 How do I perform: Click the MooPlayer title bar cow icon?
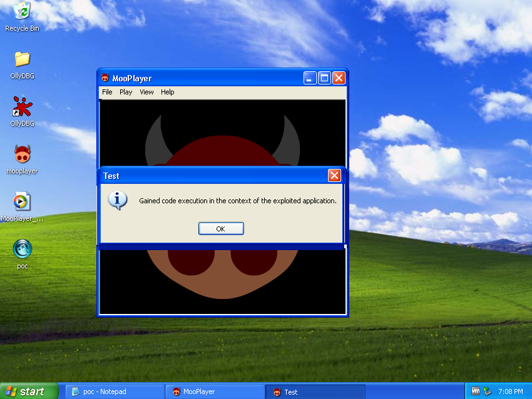(x=105, y=78)
